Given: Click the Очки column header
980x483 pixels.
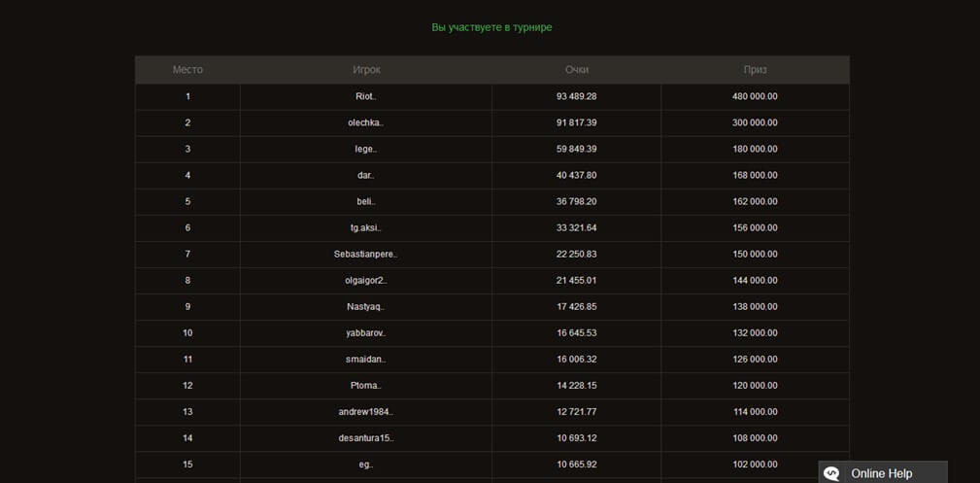Looking at the screenshot, I should (x=576, y=70).
